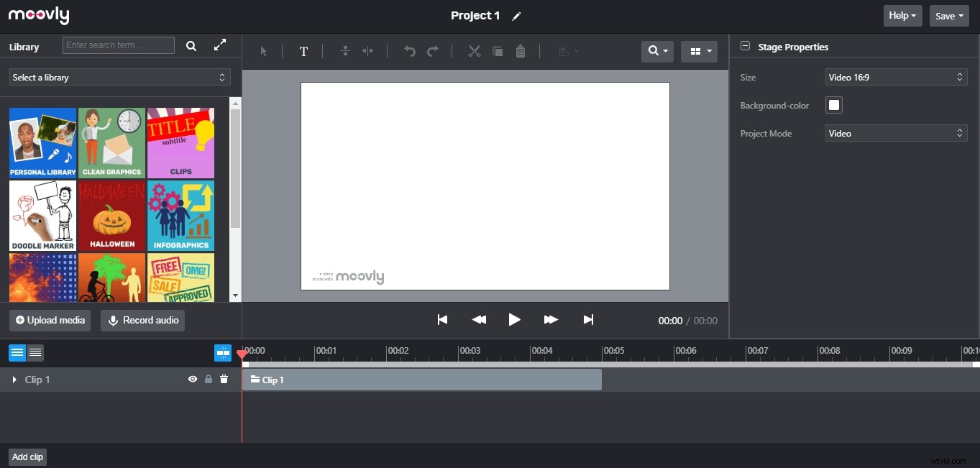
Task: Click the magnifier search icon in Library
Action: [191, 45]
